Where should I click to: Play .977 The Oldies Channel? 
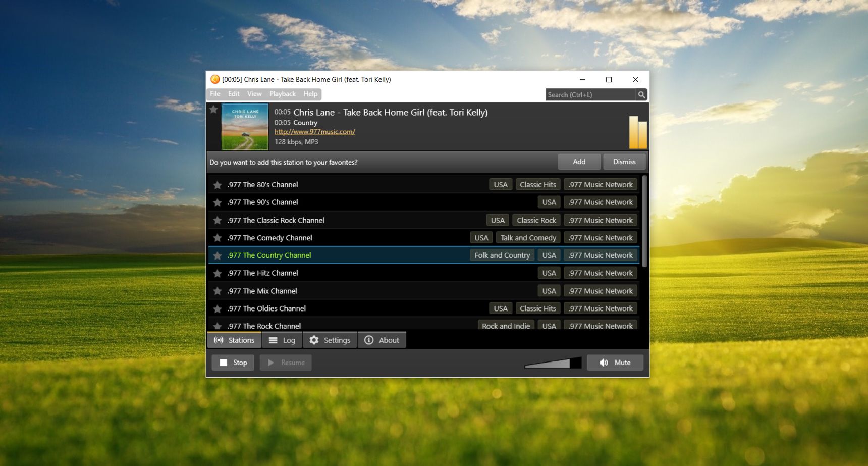pyautogui.click(x=423, y=308)
